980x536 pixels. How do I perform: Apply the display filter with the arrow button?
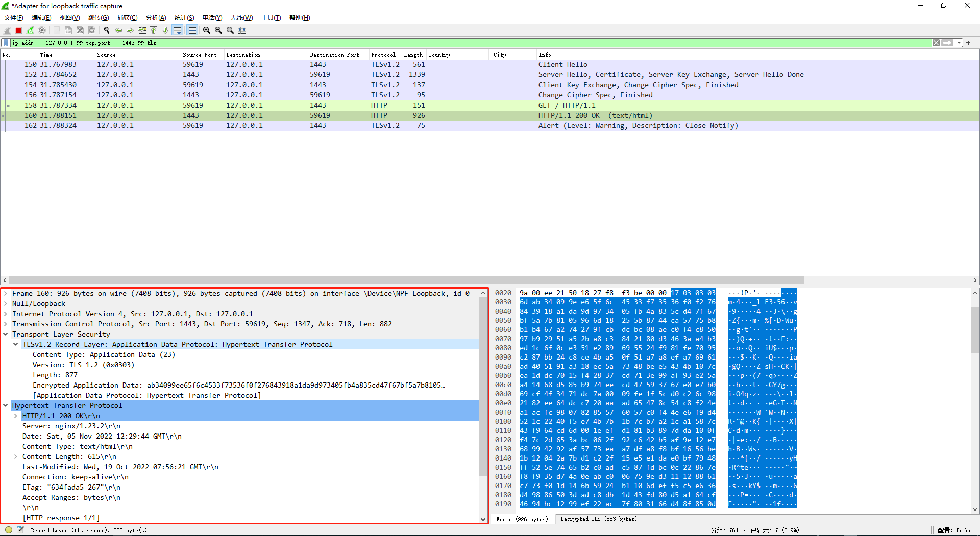tap(948, 43)
